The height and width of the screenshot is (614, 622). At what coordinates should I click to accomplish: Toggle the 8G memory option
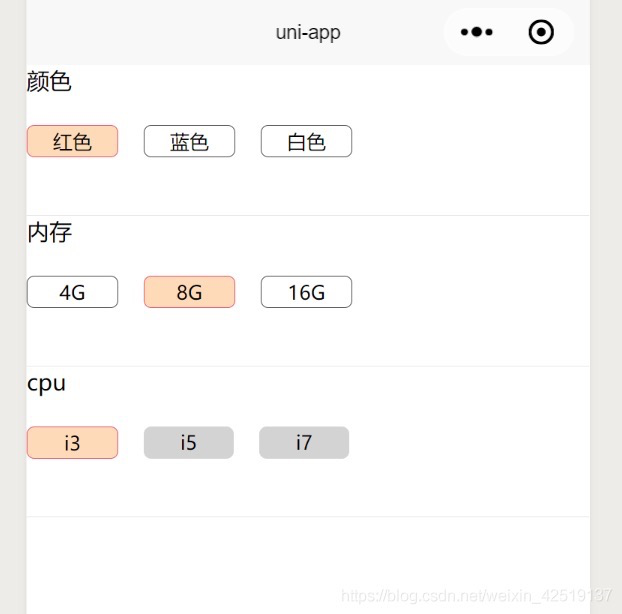[189, 292]
